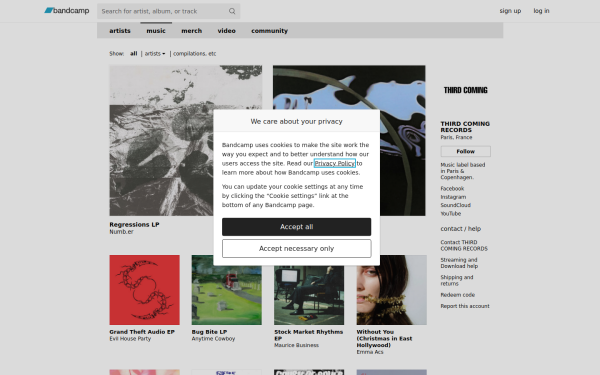Open the log in link
Screen dimensions: 600x375
pos(541,11)
